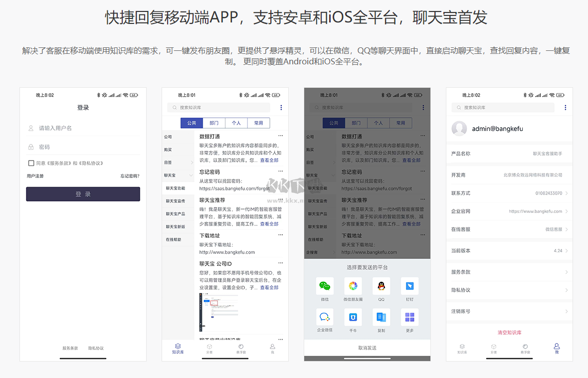Select the 个人 personal knowledge tab
The height and width of the screenshot is (378, 588).
click(x=236, y=123)
